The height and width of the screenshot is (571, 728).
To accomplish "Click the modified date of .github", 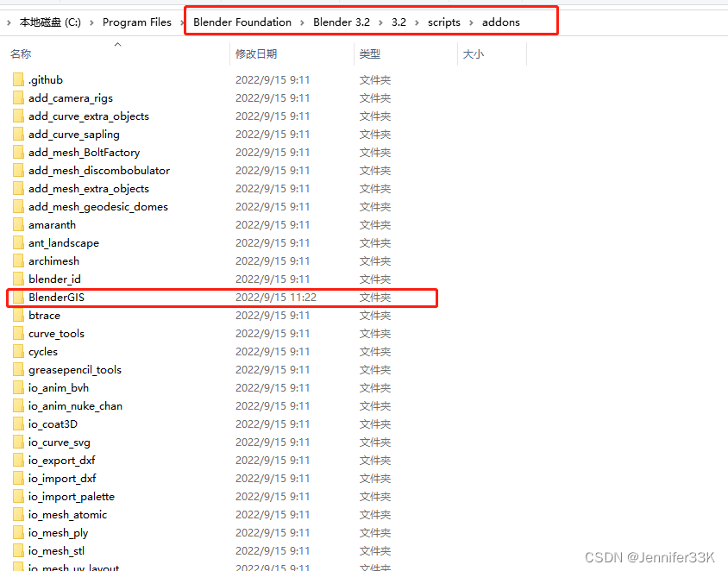I will coord(273,80).
